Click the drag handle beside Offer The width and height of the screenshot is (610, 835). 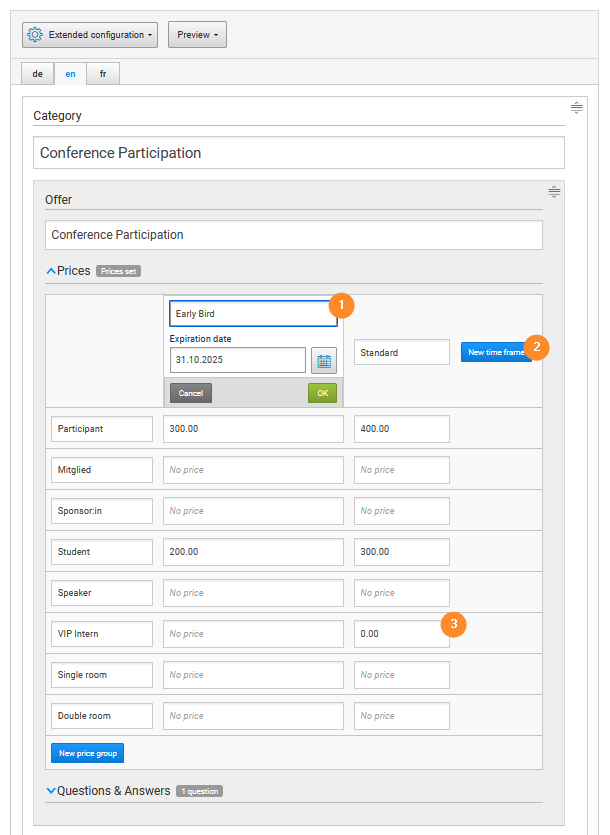pyautogui.click(x=554, y=192)
